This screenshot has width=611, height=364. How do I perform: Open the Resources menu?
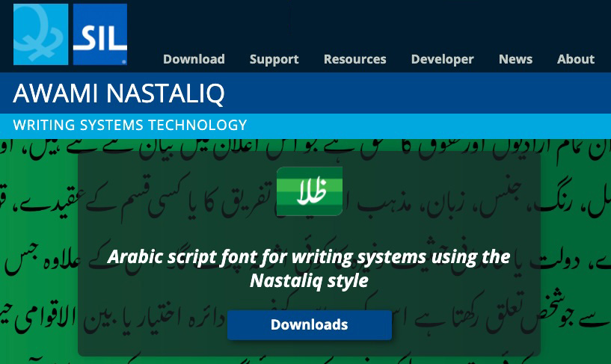pyautogui.click(x=355, y=59)
